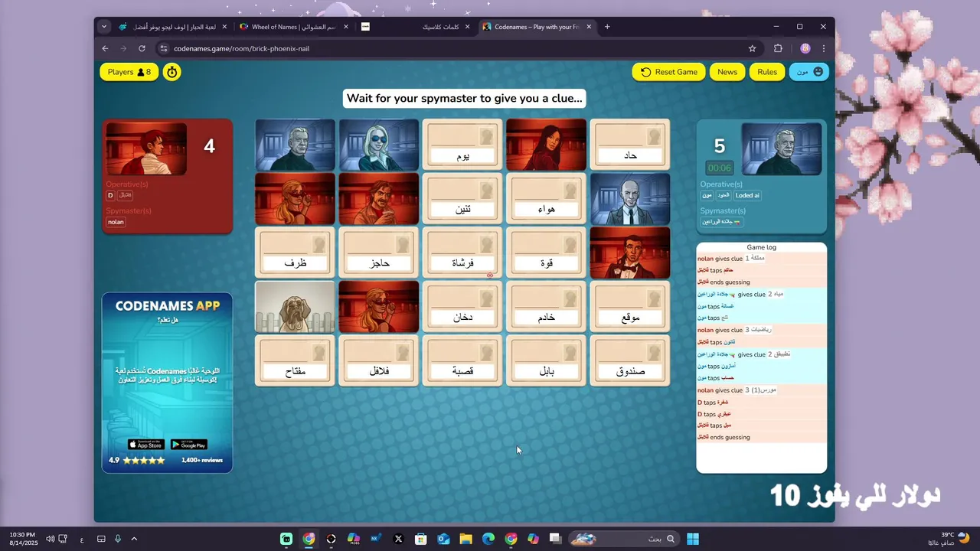Click blue operative name Loded ai
The image size is (980, 551).
tap(747, 195)
